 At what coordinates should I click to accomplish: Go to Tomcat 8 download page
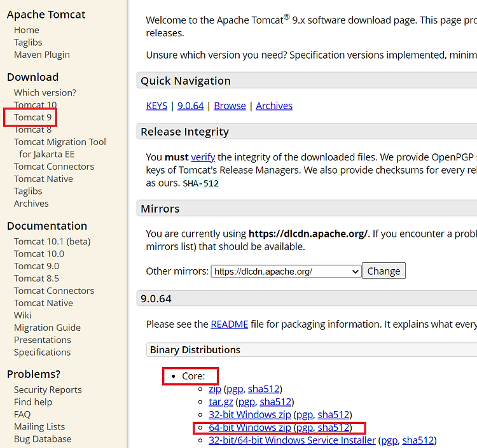point(33,130)
